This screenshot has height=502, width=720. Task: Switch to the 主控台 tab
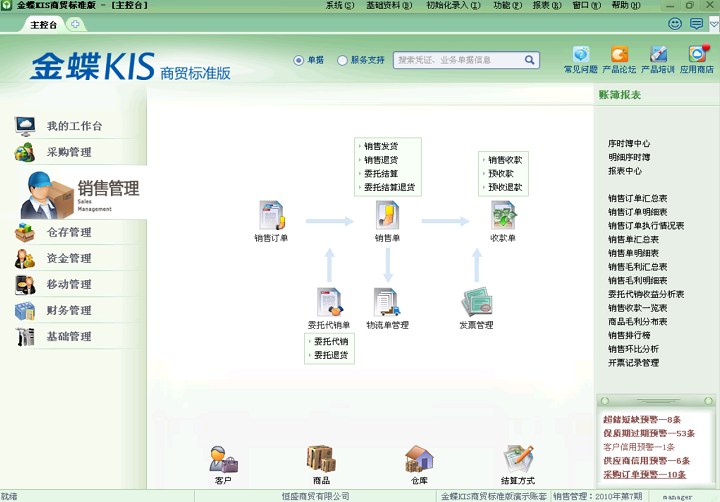coord(43,25)
